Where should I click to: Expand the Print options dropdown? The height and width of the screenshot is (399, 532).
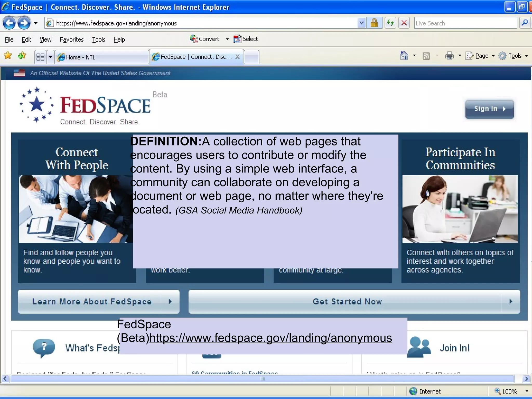pyautogui.click(x=460, y=56)
